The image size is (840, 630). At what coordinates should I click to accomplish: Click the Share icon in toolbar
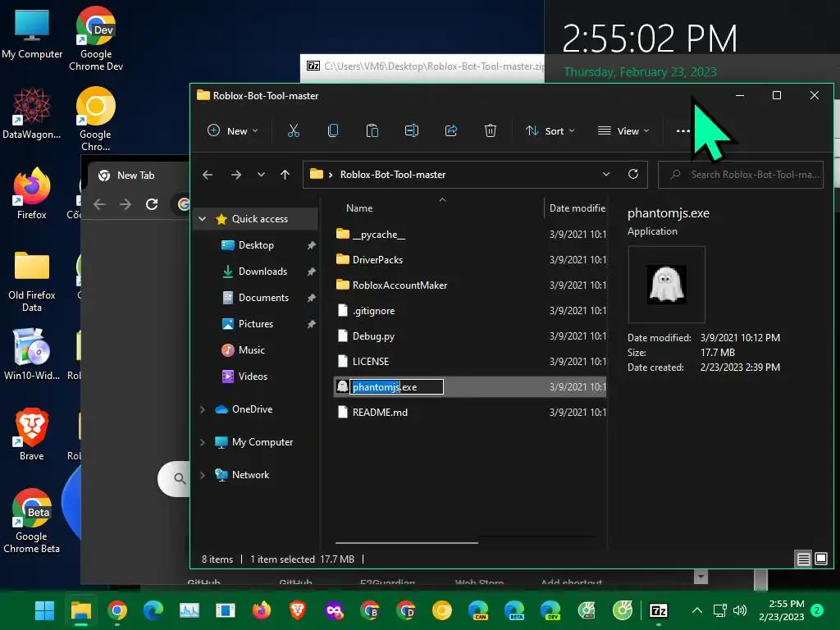click(x=451, y=130)
